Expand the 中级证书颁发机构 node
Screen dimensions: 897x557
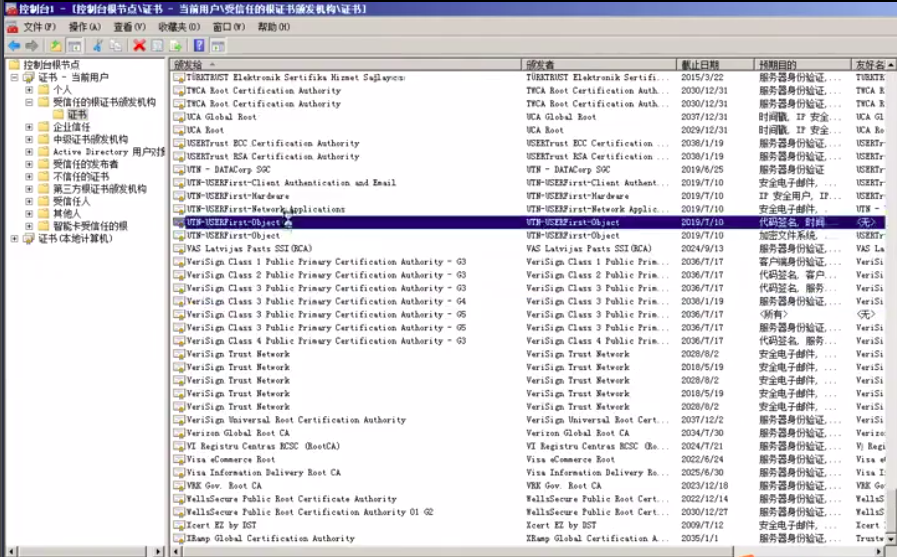point(29,139)
